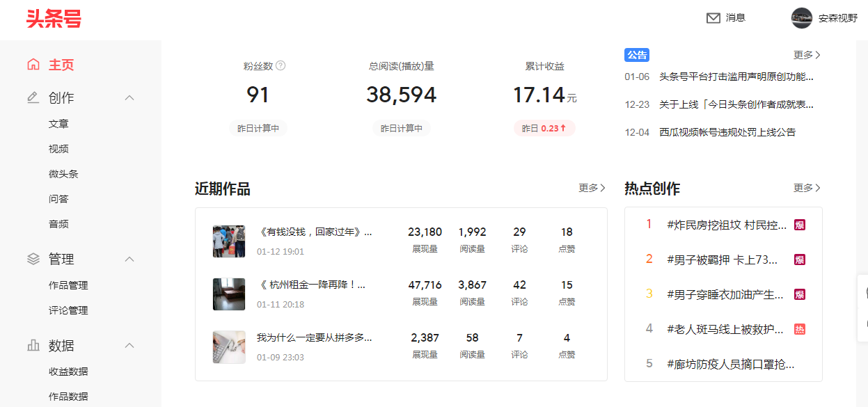Click 点赞 count 18
The image size is (868, 407).
click(567, 232)
